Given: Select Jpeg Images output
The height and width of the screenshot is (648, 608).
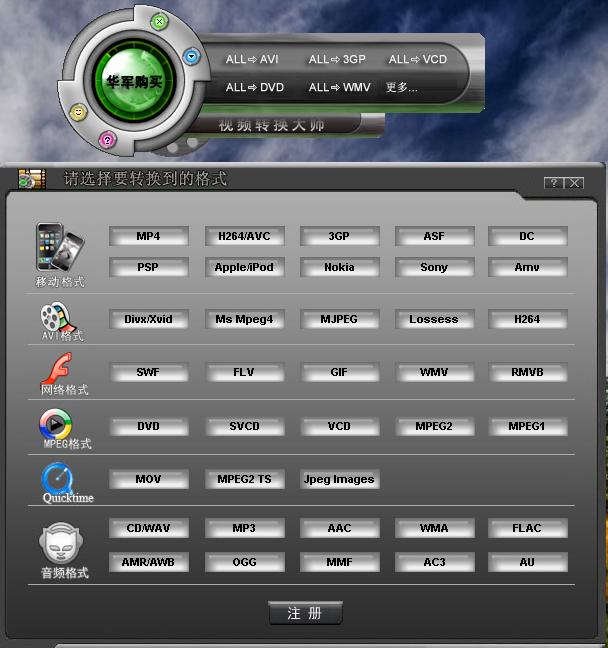Looking at the screenshot, I should (x=339, y=479).
